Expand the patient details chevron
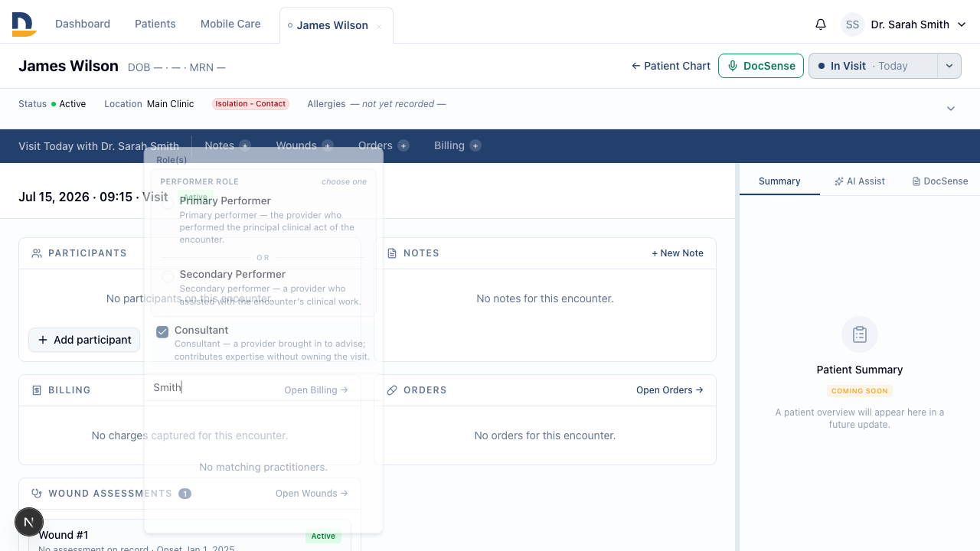The image size is (980, 551). [x=951, y=109]
